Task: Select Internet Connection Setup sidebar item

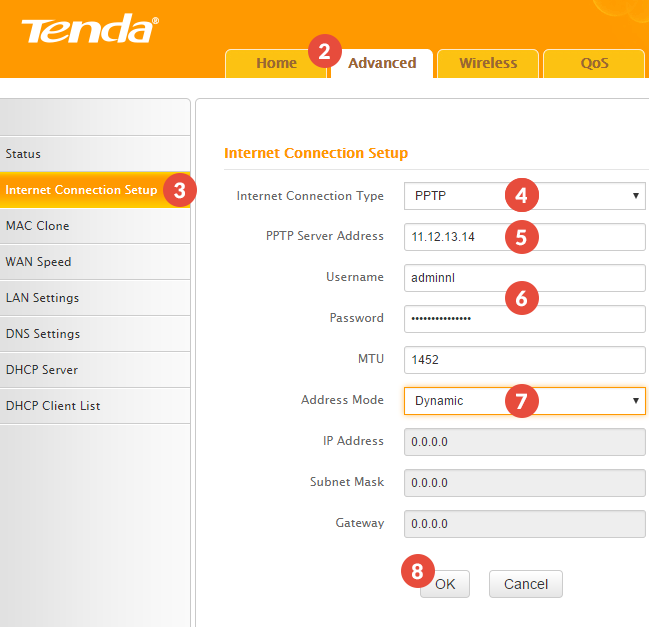Action: [95, 190]
